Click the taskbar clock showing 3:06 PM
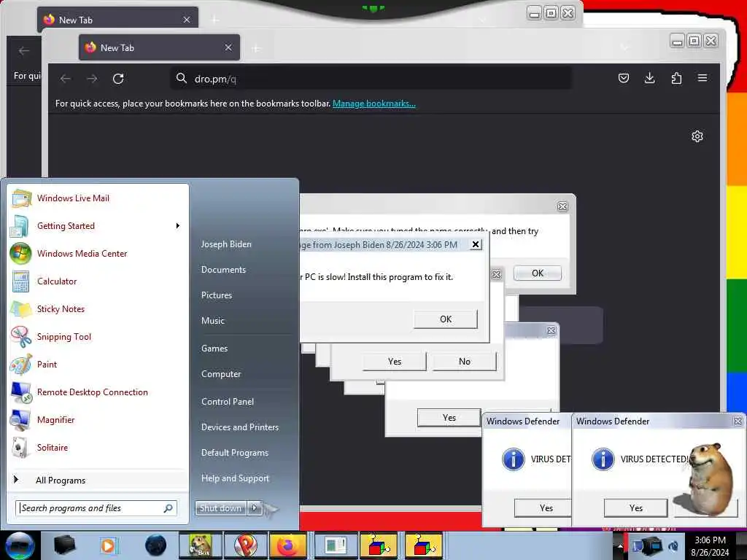Screen dimensions: 747x560 click(x=710, y=546)
